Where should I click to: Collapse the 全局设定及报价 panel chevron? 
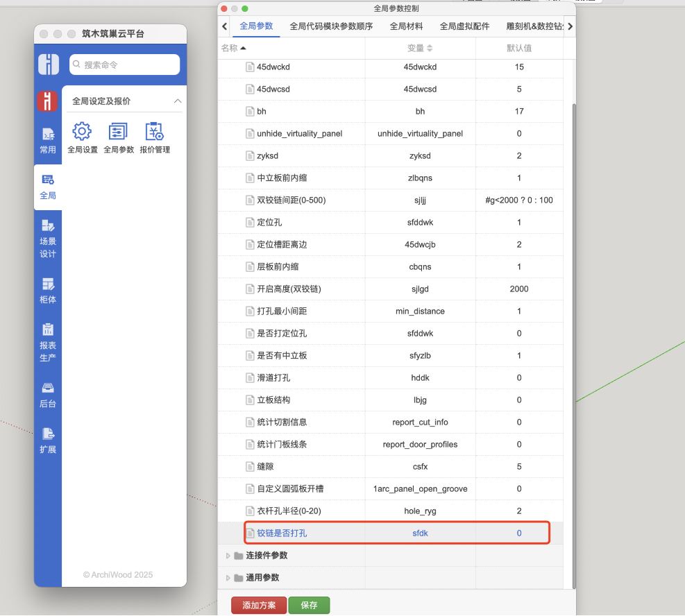[179, 99]
